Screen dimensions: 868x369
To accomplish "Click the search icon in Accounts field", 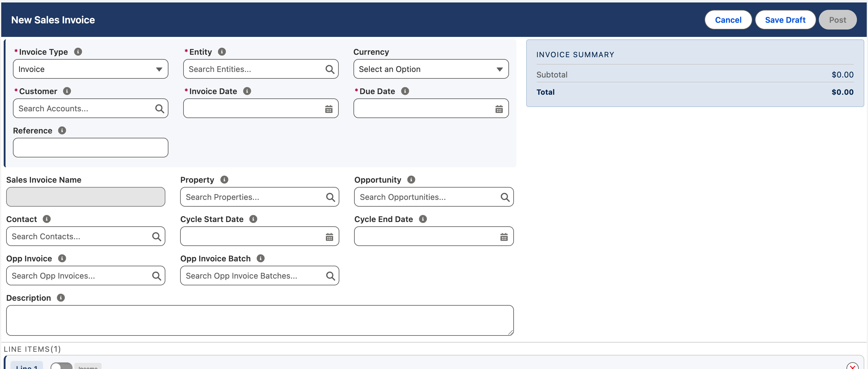I will click(160, 109).
